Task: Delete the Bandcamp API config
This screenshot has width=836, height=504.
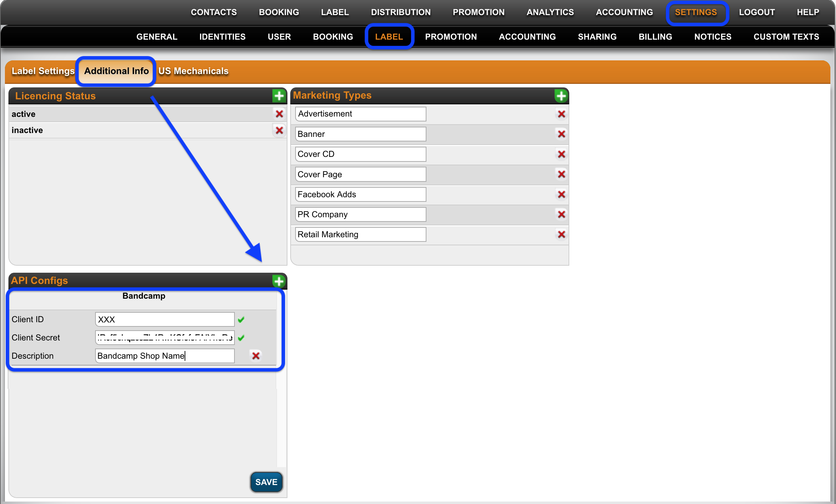Action: click(256, 356)
